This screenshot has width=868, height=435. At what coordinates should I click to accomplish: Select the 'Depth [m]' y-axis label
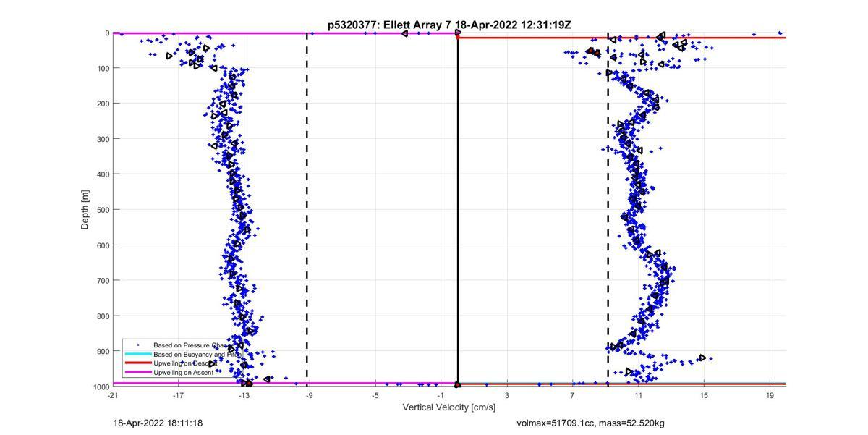[x=85, y=209]
